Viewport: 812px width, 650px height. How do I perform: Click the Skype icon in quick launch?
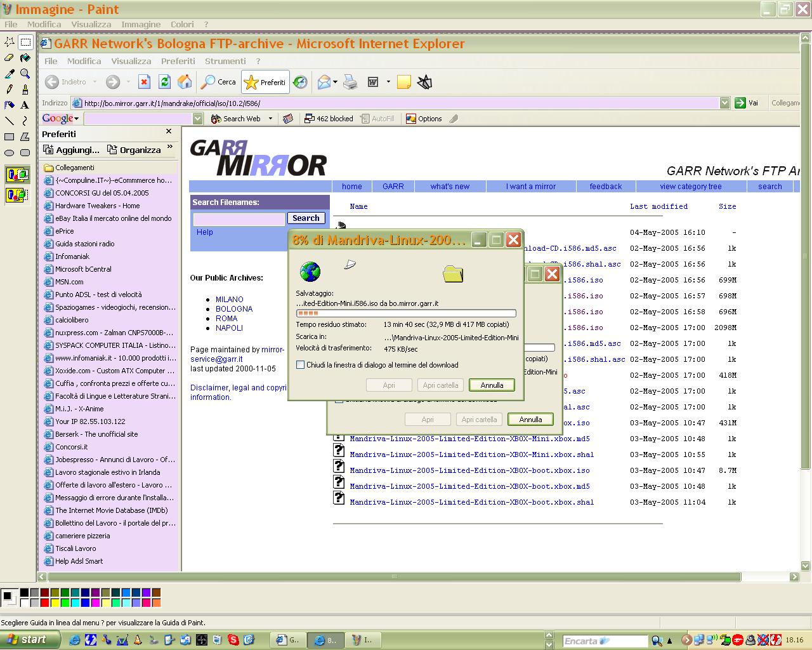234,640
